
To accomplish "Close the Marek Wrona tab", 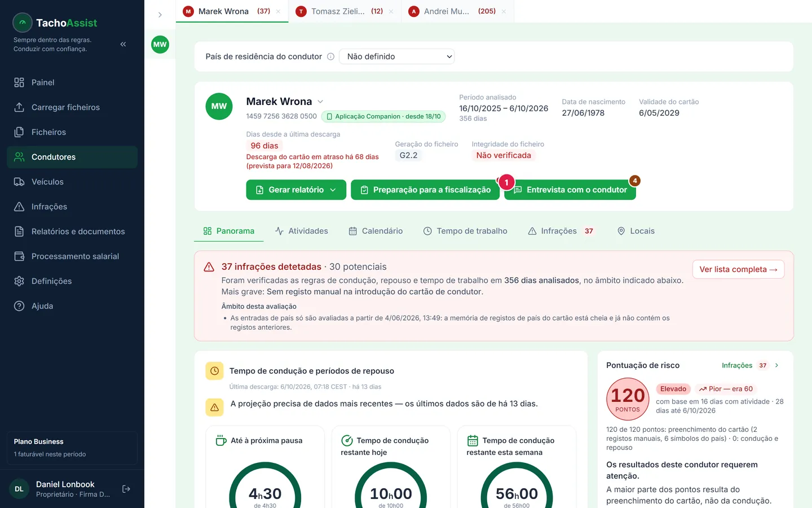I will (278, 11).
